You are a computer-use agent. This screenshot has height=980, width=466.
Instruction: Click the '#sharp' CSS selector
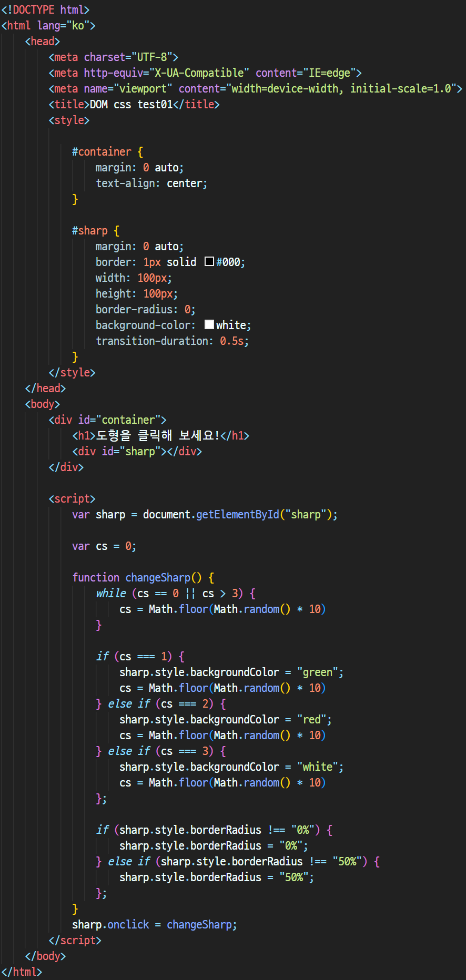click(x=90, y=230)
